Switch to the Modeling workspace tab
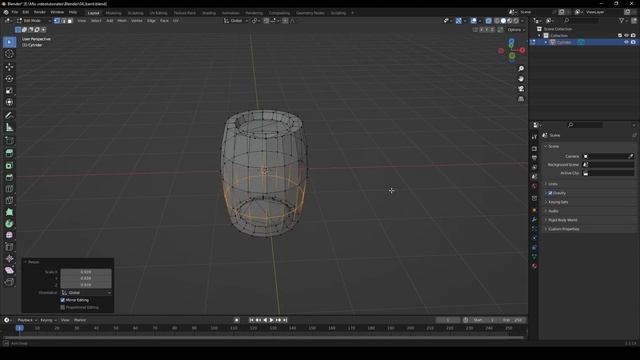Image resolution: width=640 pixels, height=360 pixels. [x=113, y=13]
